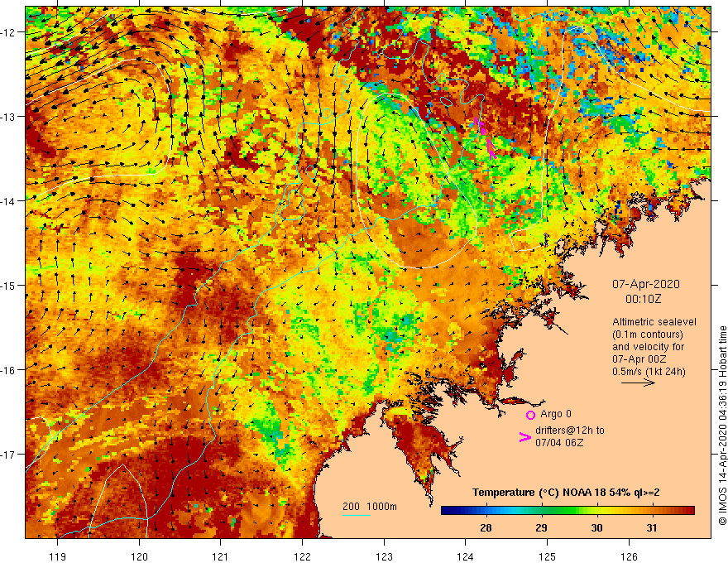Click the cyan 200 1000m isobath legend line
The width and height of the screenshot is (728, 563).
(357, 515)
